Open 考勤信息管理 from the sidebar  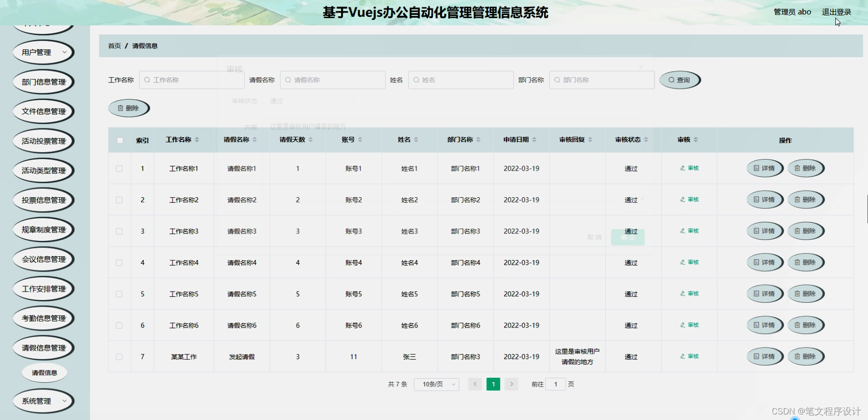point(43,318)
